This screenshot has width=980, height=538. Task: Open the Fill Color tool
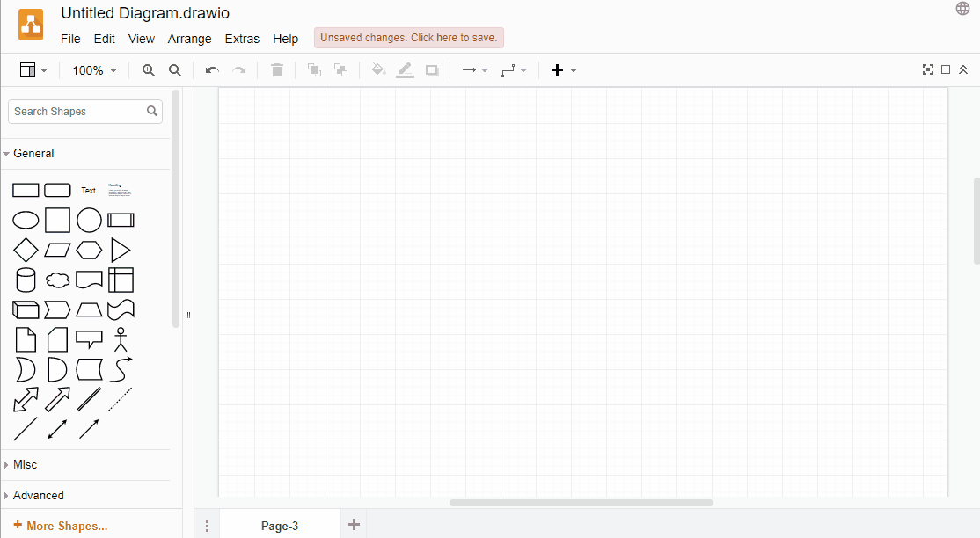point(378,69)
